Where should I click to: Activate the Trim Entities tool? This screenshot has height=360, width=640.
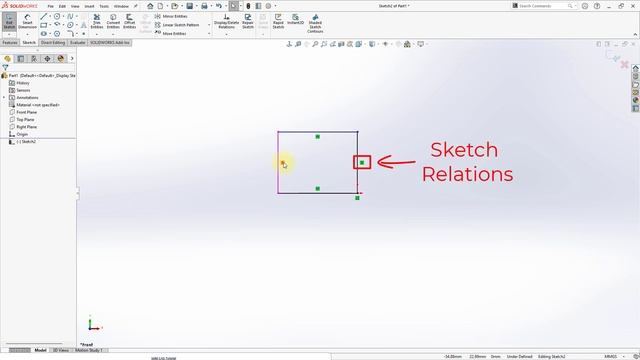(x=97, y=22)
